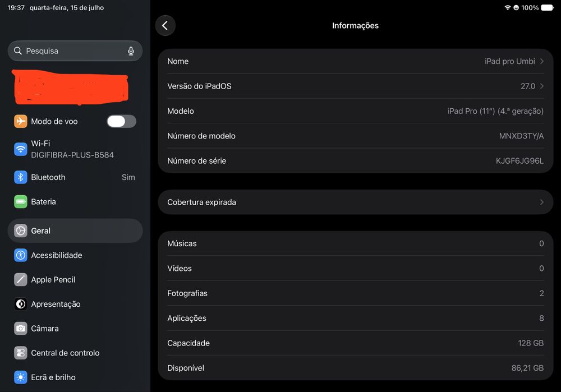Tap the Apple Pencil icon
Image resolution: width=561 pixels, height=392 pixels.
[x=20, y=280]
